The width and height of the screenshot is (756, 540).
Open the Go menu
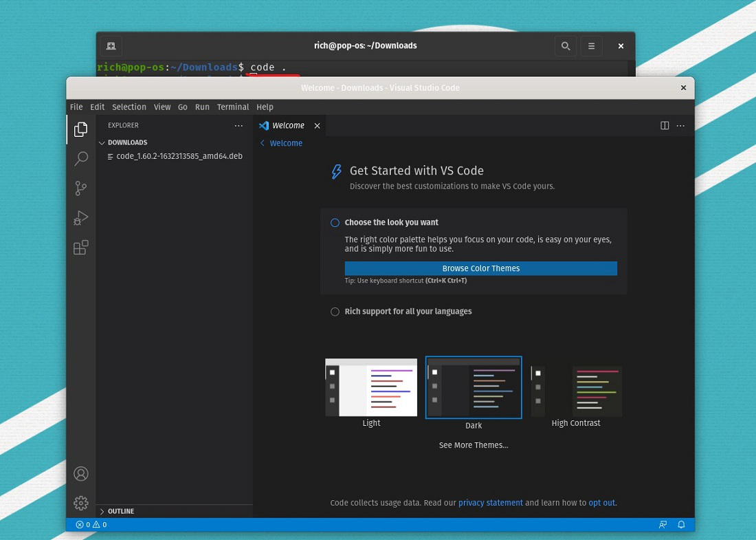click(182, 107)
